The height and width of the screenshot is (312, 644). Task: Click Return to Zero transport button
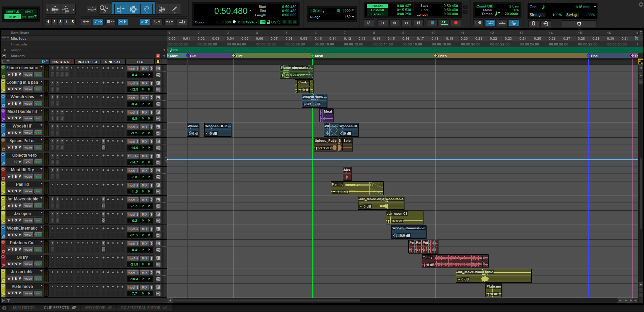(383, 23)
